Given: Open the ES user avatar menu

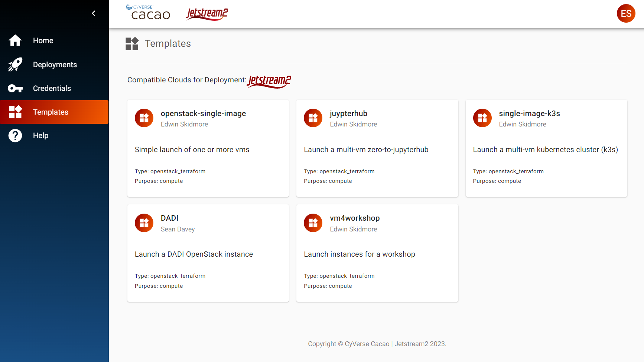Looking at the screenshot, I should [x=626, y=13].
